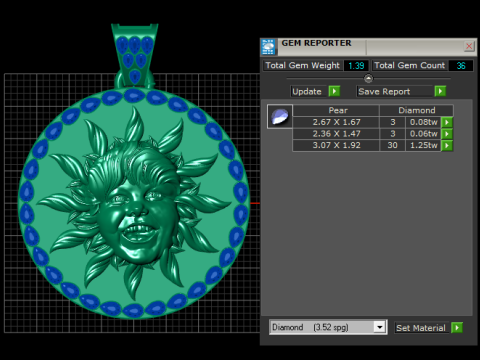Click the Gem Reporter panel icon
Viewport: 480px width, 360px height.
tap(268, 47)
